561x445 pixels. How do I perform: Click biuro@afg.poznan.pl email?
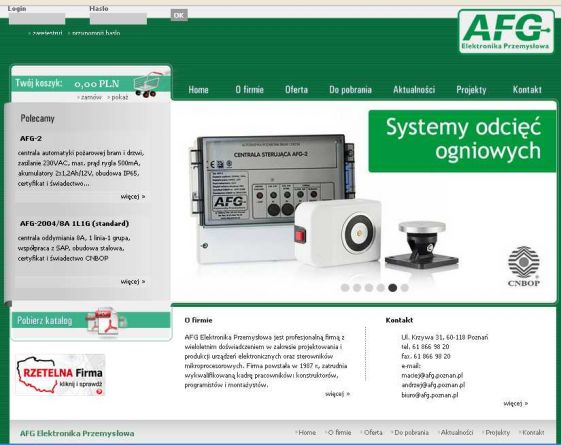point(430,395)
